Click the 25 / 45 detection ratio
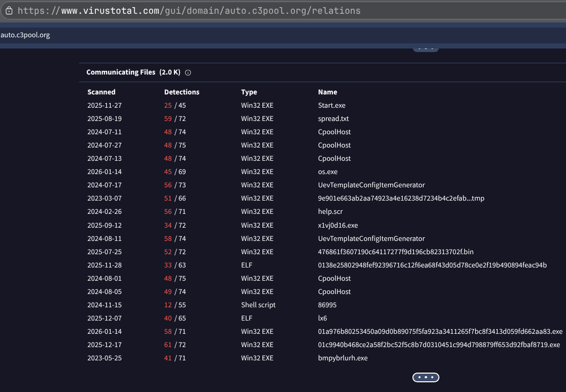 175,105
